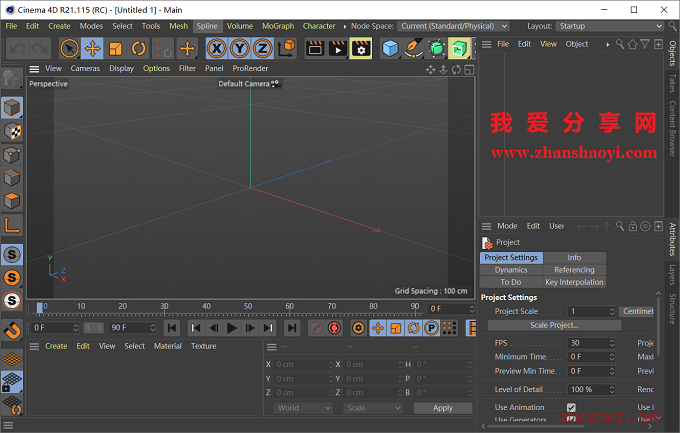Click the Undo arrow icon

coord(17,48)
